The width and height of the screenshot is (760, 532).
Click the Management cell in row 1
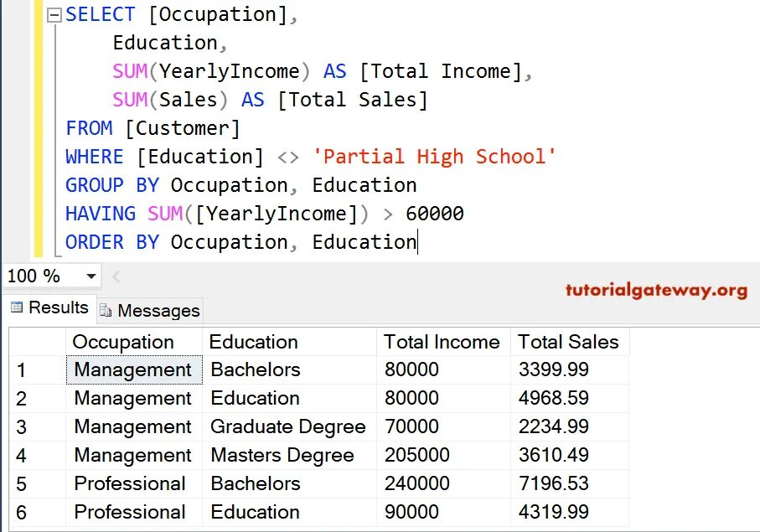(x=134, y=370)
